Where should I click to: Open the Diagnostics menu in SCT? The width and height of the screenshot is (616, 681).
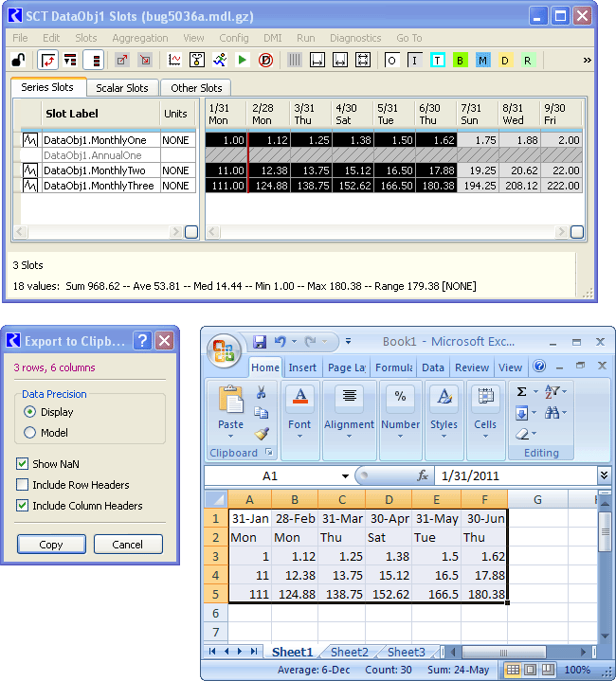[x=355, y=38]
